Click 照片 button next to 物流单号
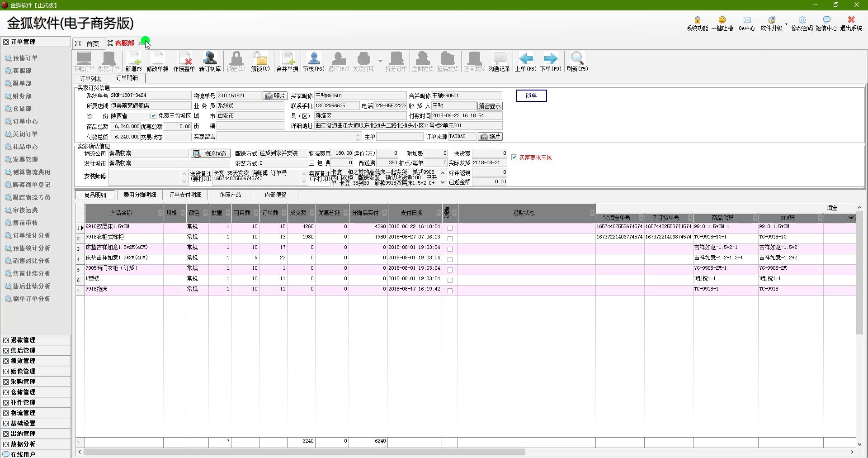868x458 pixels. tap(275, 96)
